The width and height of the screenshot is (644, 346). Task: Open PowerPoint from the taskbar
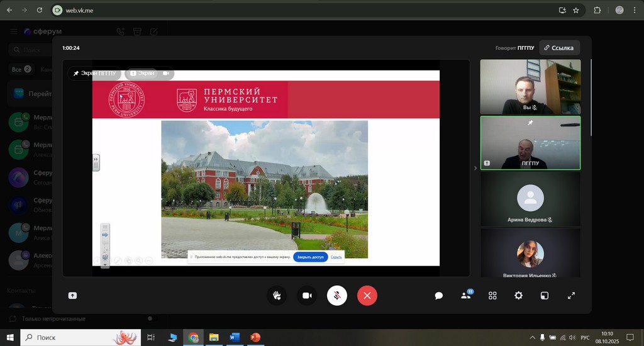click(x=255, y=338)
